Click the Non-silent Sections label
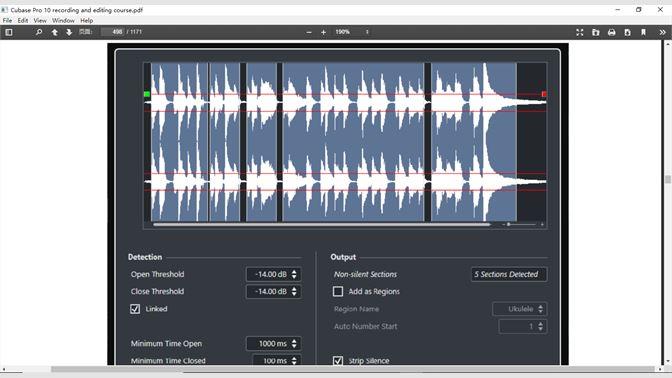672x378 pixels. click(366, 274)
